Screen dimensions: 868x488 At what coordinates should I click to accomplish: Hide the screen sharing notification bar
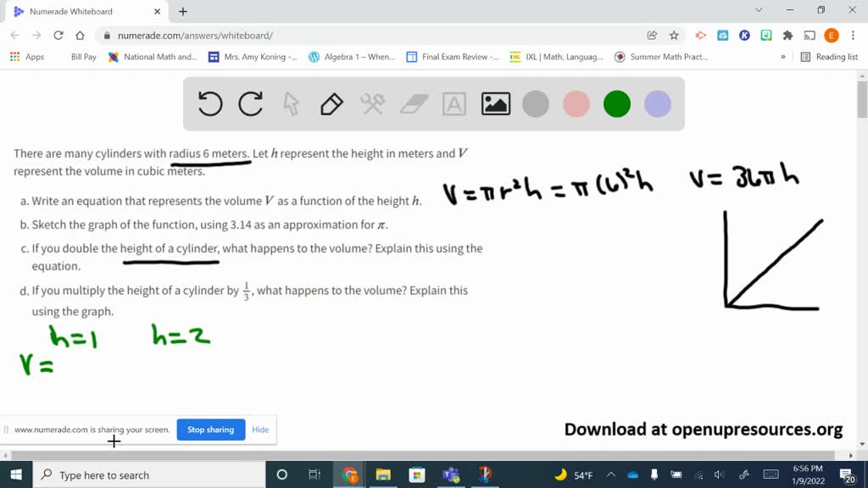(x=260, y=430)
